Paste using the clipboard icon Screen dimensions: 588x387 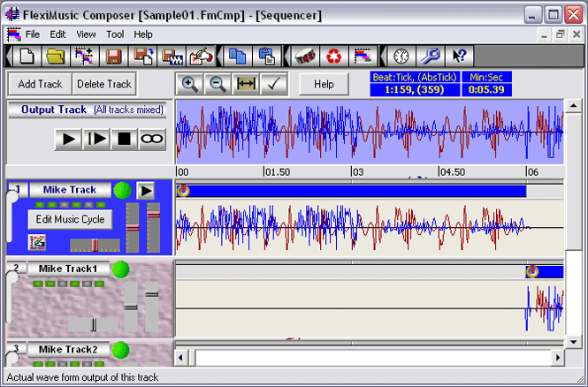click(267, 57)
